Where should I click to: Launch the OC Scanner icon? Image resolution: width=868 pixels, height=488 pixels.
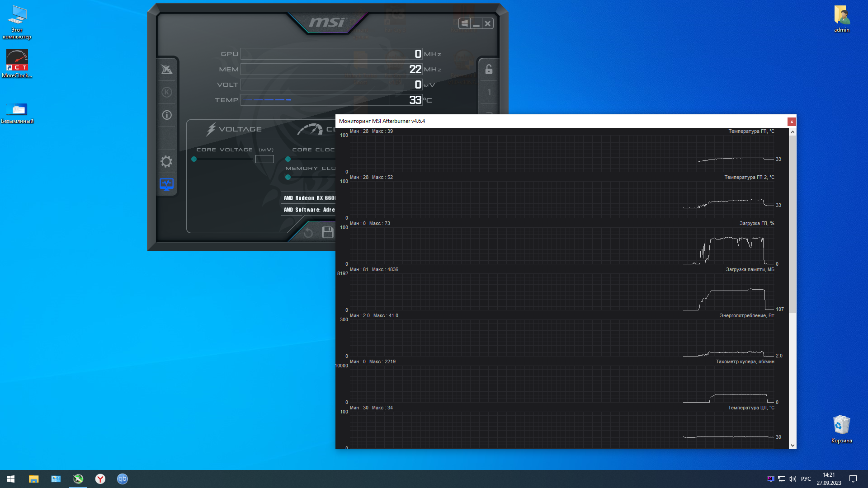tap(166, 70)
